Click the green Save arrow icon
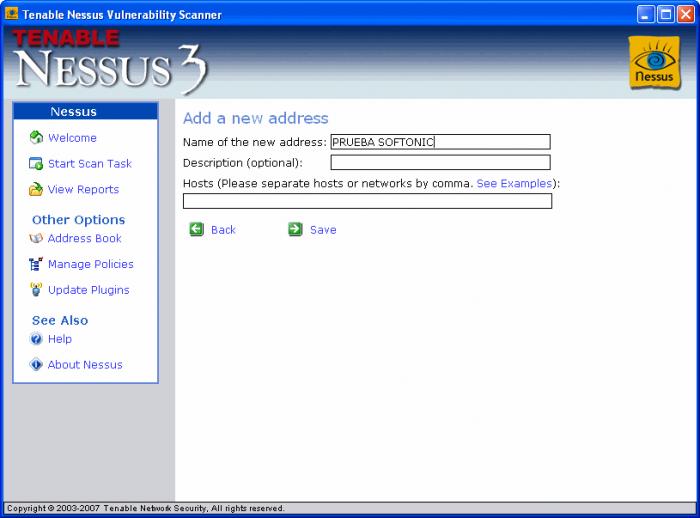The width and height of the screenshot is (700, 518). point(295,229)
